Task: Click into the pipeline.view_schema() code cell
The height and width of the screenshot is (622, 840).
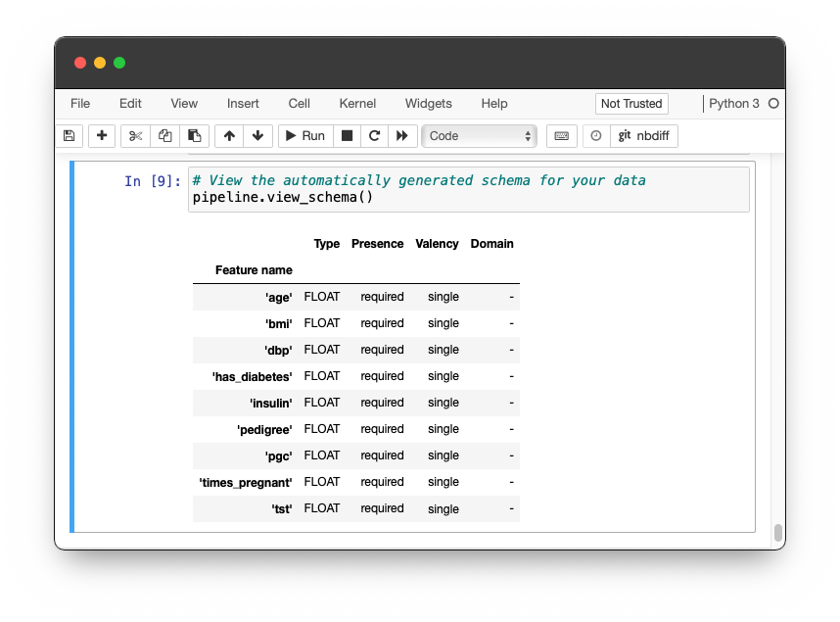Action: point(469,189)
